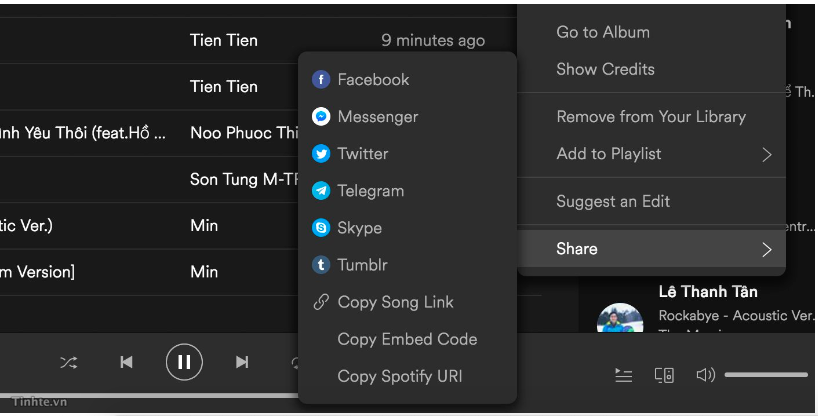The height and width of the screenshot is (416, 818).
Task: Pause the current song
Action: point(184,362)
